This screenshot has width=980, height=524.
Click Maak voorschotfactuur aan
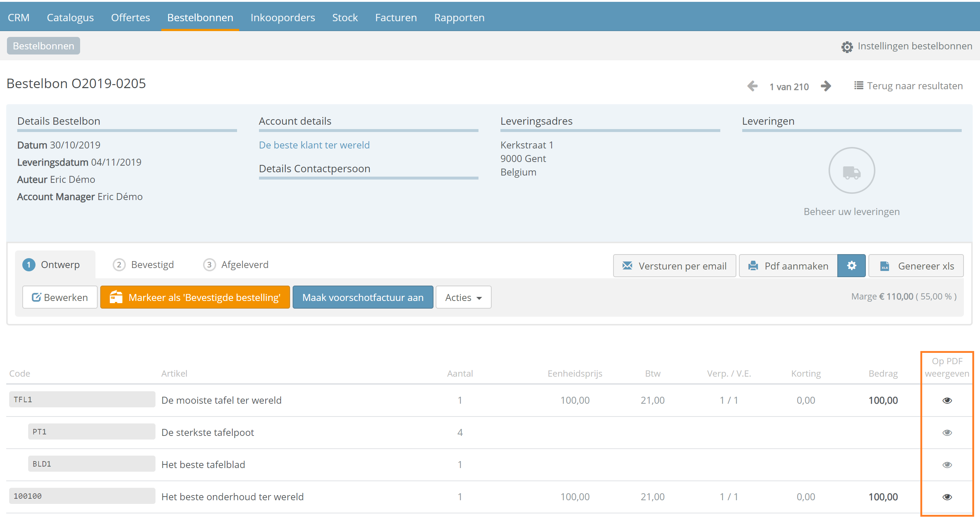[363, 297]
